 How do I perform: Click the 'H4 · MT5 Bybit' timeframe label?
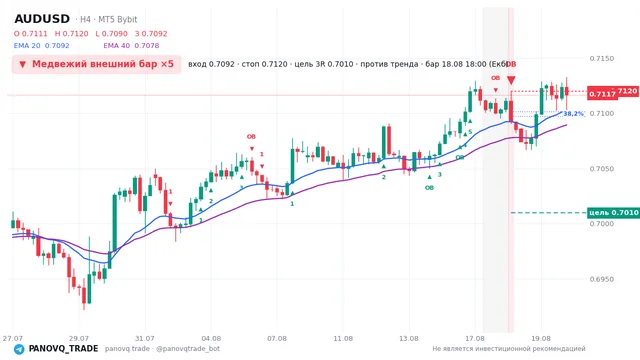107,20
